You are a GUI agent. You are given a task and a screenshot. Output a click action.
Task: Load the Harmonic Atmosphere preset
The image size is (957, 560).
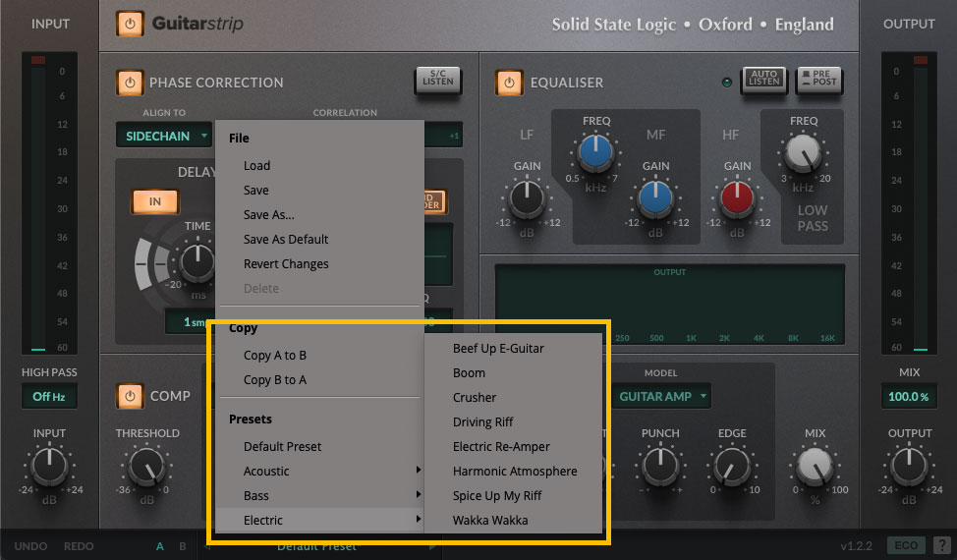pyautogui.click(x=513, y=471)
